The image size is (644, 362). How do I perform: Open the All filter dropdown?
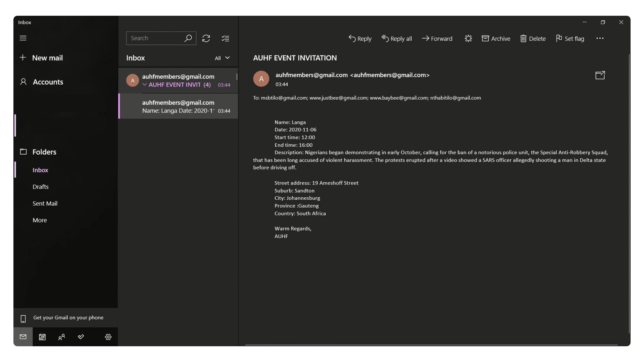(222, 58)
